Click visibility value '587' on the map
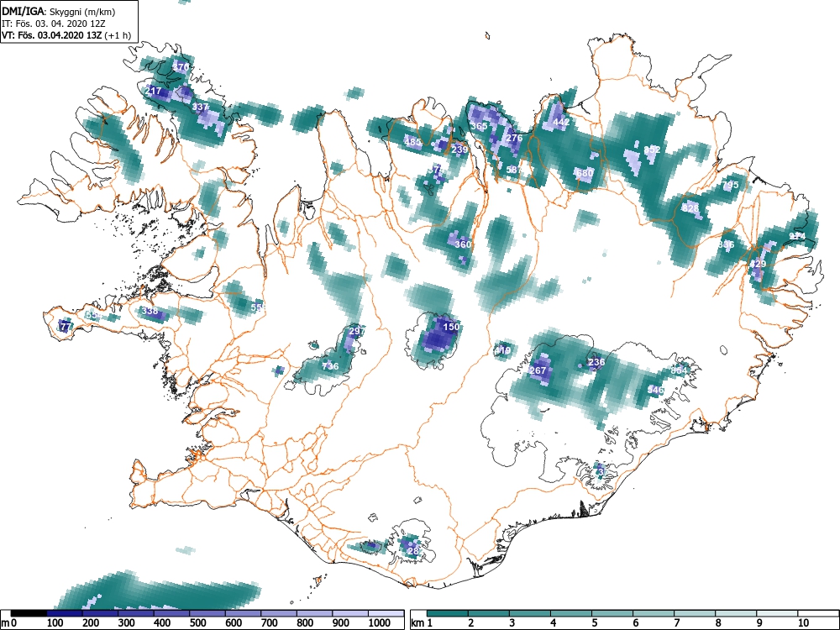The width and height of the screenshot is (840, 630). click(513, 170)
